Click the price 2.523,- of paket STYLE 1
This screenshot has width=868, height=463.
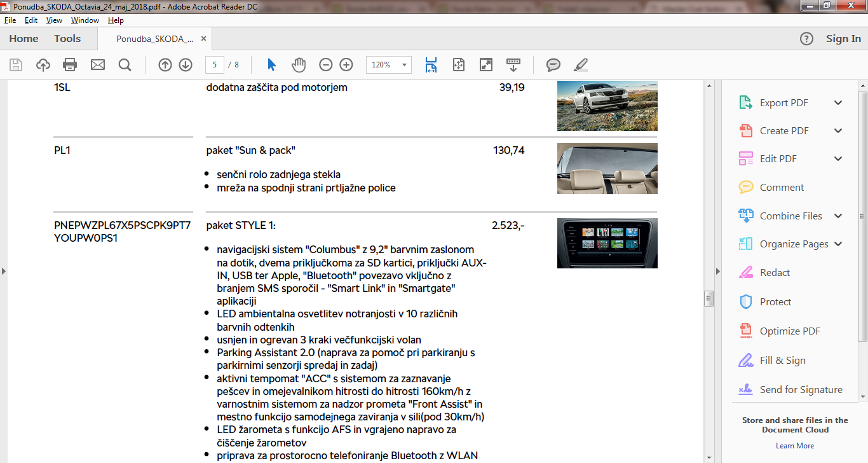click(508, 226)
